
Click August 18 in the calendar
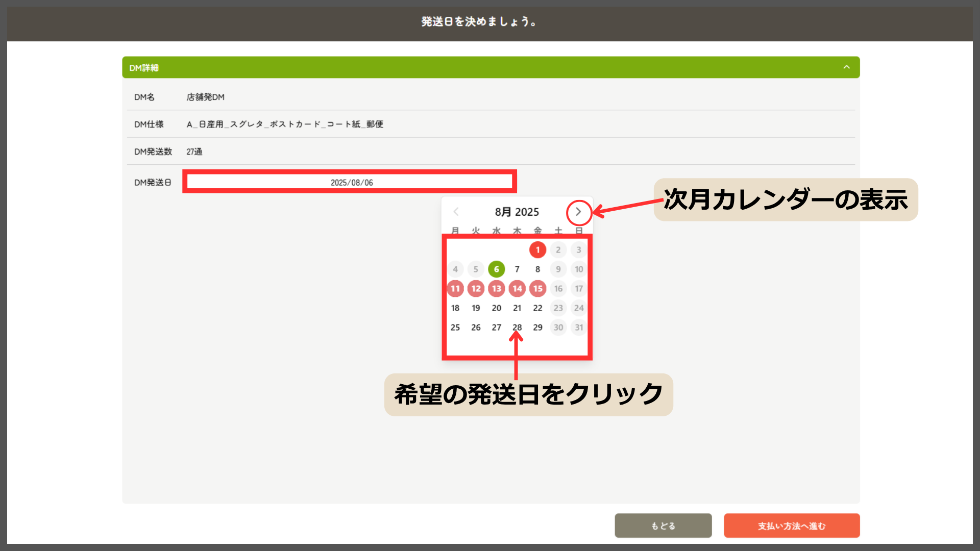(455, 308)
